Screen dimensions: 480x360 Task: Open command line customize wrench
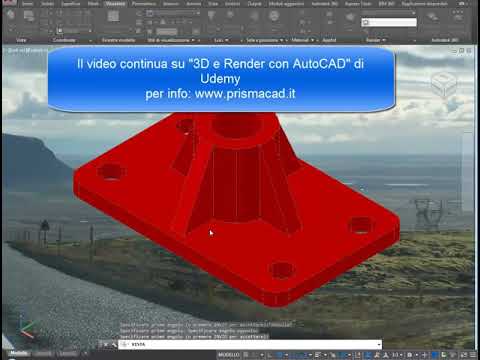coord(114,344)
